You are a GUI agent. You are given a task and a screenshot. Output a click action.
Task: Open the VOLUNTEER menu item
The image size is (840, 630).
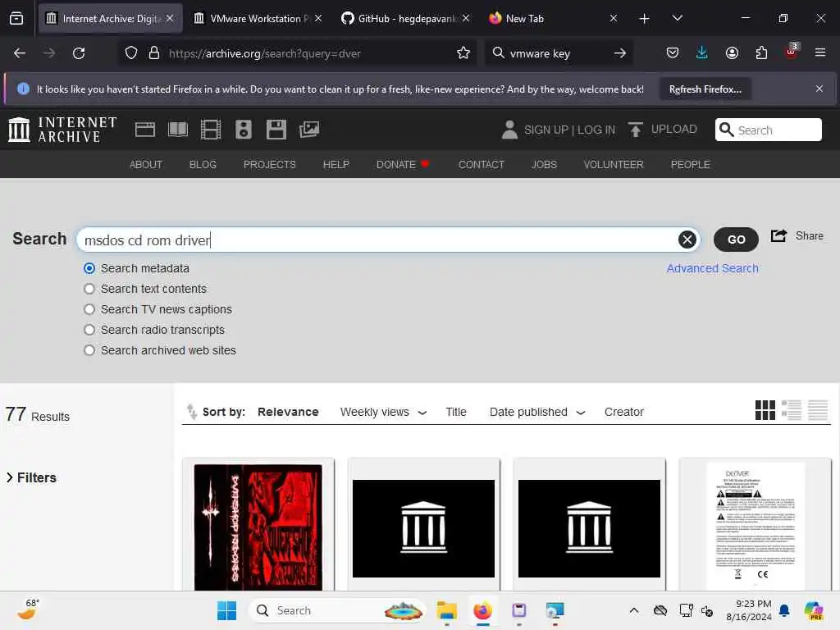click(614, 164)
